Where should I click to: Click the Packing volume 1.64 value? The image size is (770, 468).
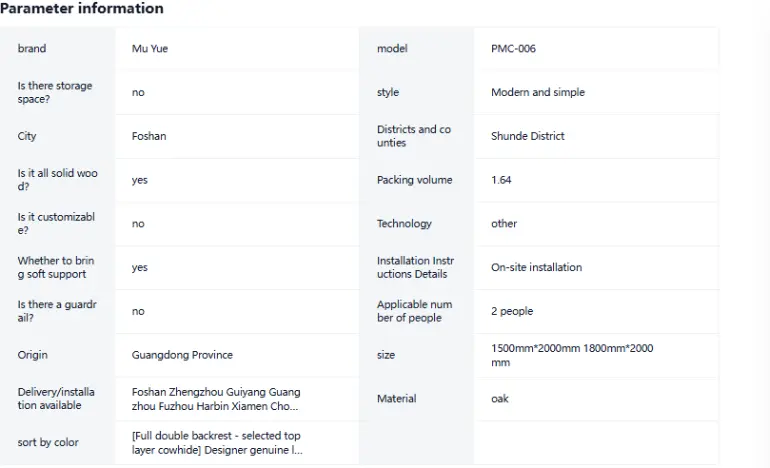pyautogui.click(x=501, y=180)
